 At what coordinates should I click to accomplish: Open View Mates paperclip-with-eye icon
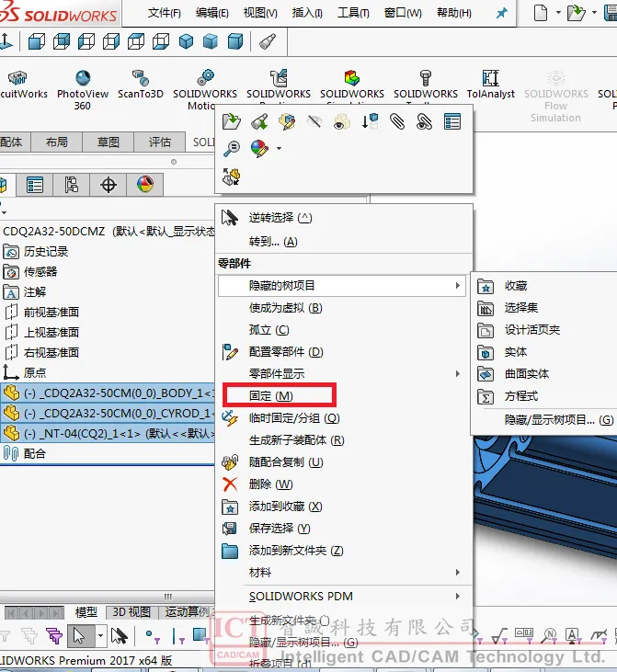[x=424, y=121]
